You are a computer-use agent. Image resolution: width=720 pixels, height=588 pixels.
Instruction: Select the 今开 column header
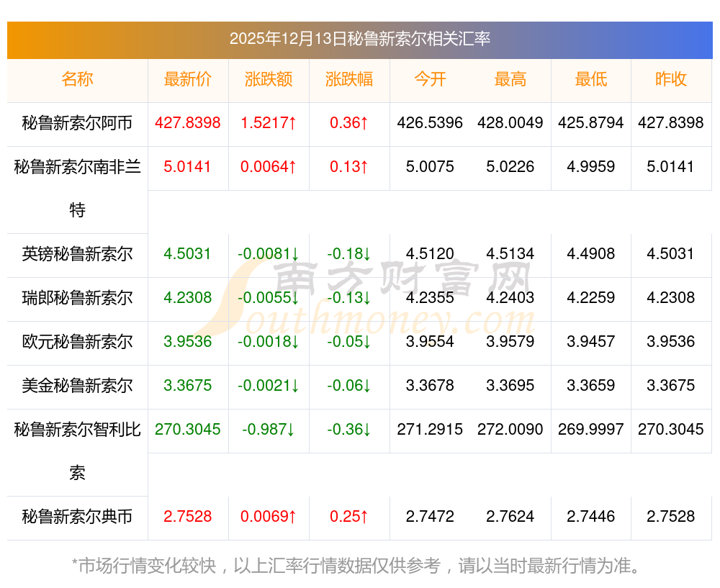click(x=430, y=79)
